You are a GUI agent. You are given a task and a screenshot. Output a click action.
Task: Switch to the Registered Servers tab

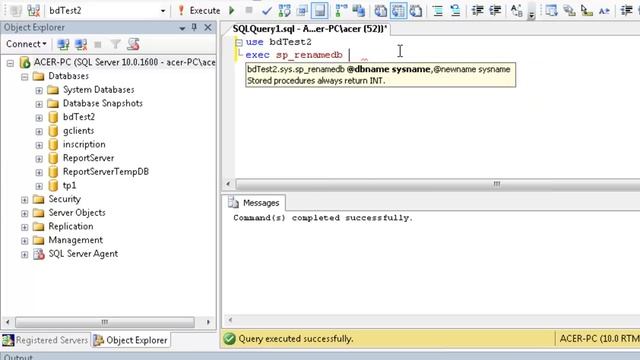tap(46, 340)
